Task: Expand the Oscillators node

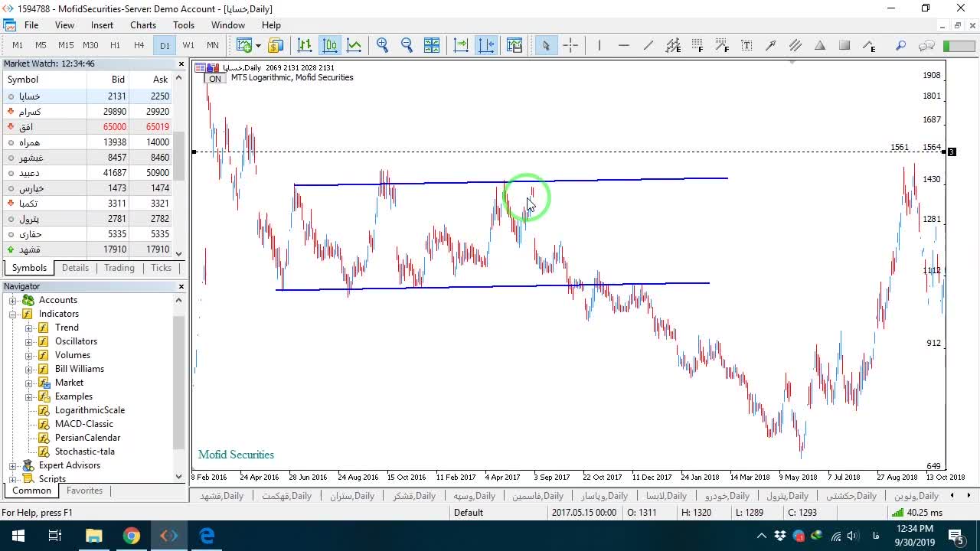Action: [x=29, y=341]
